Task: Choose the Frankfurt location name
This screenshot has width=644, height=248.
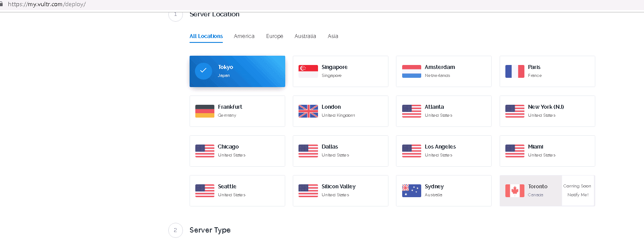Action: [x=230, y=107]
